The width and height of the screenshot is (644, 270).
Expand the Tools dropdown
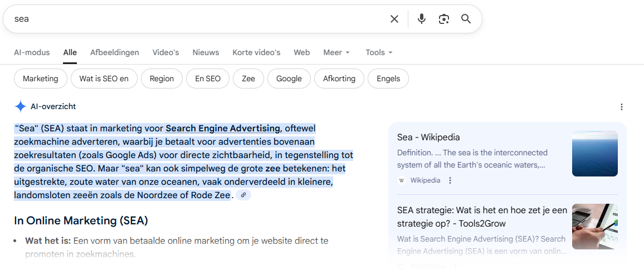pyautogui.click(x=379, y=52)
